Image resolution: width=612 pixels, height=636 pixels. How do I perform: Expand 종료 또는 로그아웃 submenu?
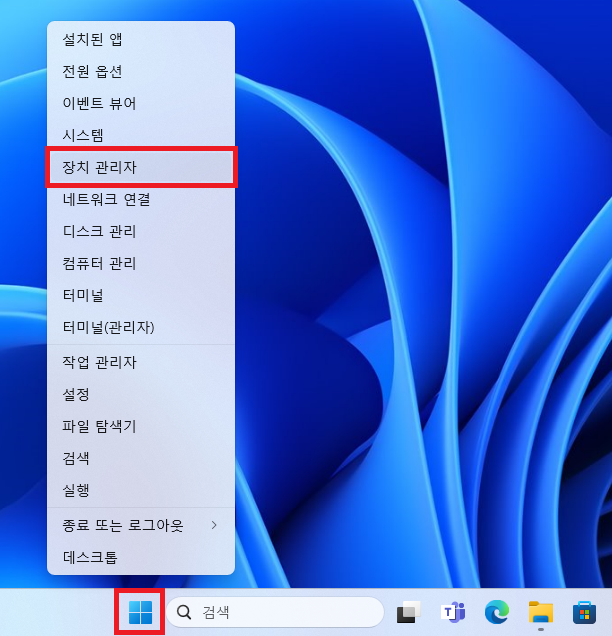[141, 525]
